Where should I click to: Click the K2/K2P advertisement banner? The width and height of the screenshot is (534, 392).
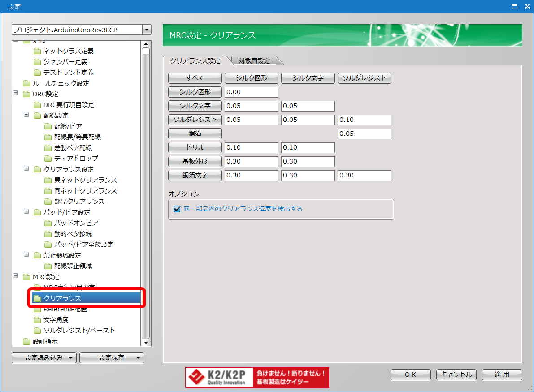coord(257,377)
